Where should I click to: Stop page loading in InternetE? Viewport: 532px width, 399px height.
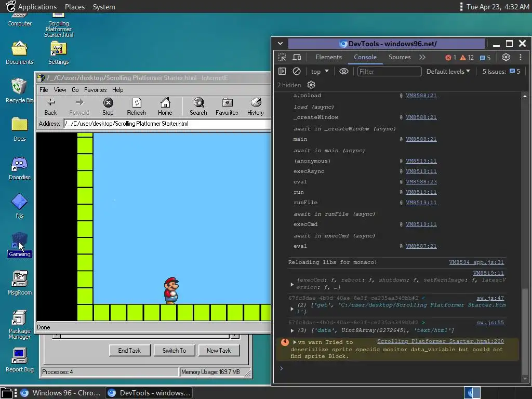(108, 107)
